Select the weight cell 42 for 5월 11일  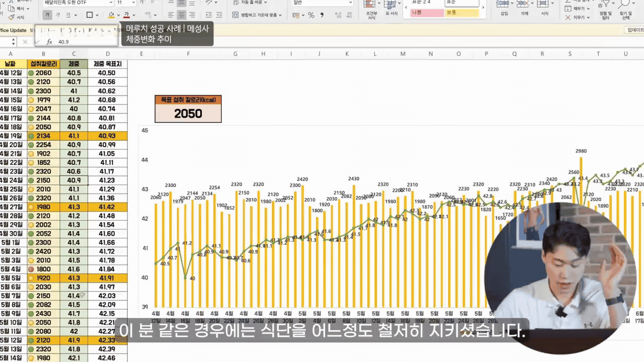(74, 331)
